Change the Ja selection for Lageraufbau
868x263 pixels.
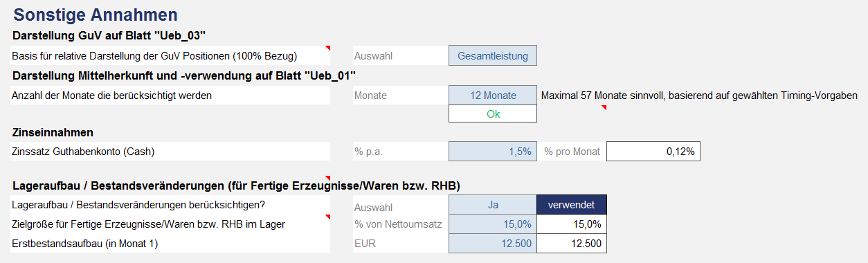tap(493, 205)
